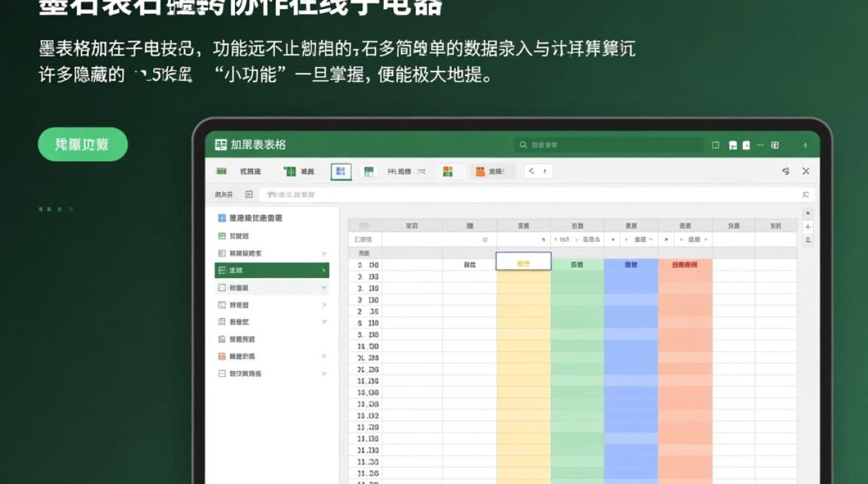Toggle the highlighted green sidebar entry

click(x=271, y=270)
